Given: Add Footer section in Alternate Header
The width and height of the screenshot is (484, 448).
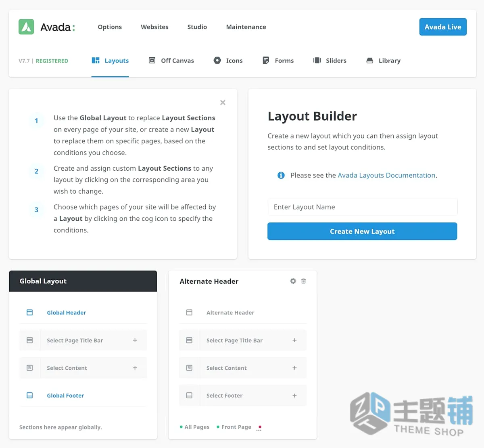Looking at the screenshot, I should click(x=294, y=396).
